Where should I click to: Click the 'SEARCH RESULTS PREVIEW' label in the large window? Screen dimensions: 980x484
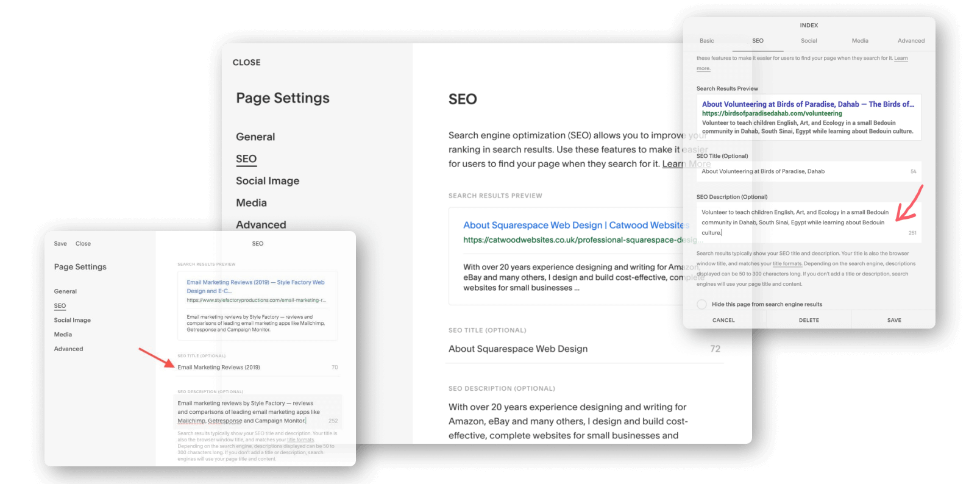click(x=495, y=196)
